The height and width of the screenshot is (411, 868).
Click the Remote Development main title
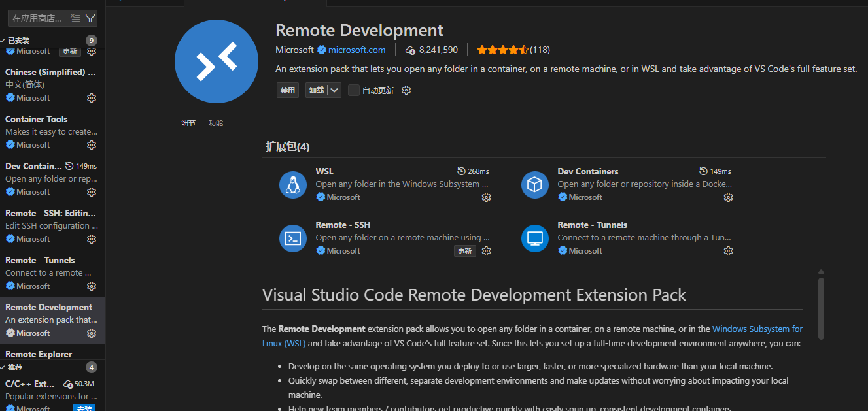[359, 30]
